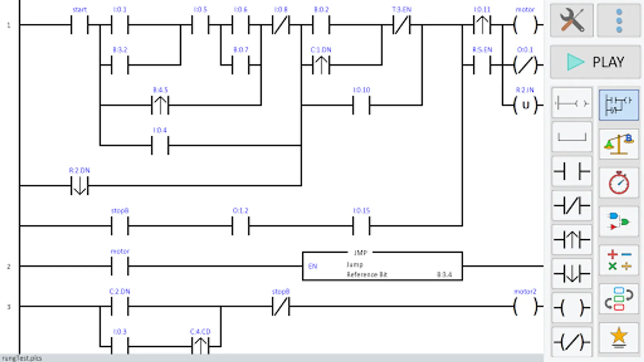Select the C:2.DN contact in rung 3
The image size is (644, 362).
pyautogui.click(x=120, y=306)
